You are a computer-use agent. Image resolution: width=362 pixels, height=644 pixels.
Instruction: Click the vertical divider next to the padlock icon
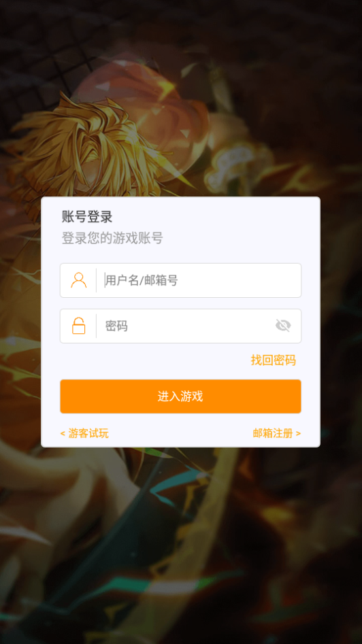tap(97, 326)
